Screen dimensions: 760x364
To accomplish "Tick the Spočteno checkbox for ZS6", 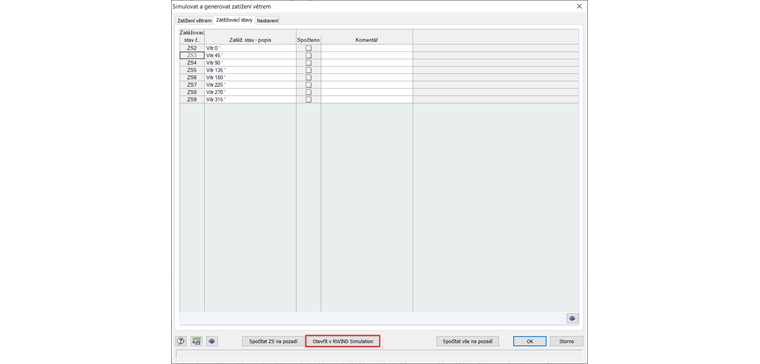I will click(x=308, y=77).
